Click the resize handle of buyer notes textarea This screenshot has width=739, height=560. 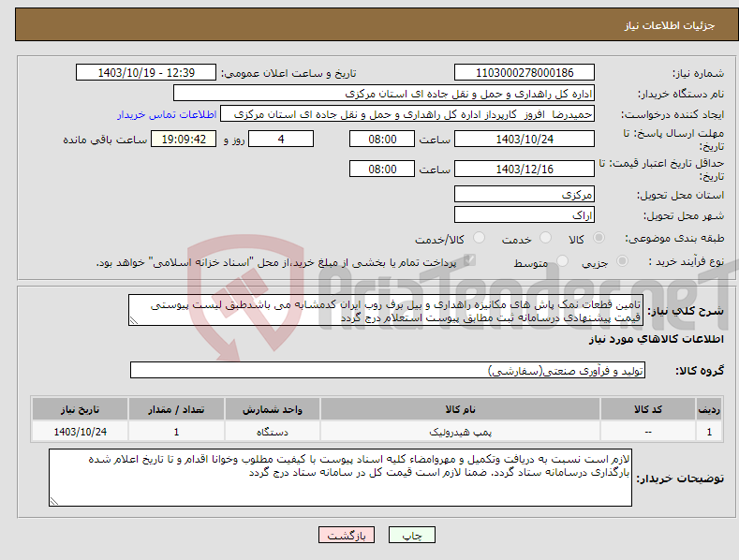click(54, 502)
